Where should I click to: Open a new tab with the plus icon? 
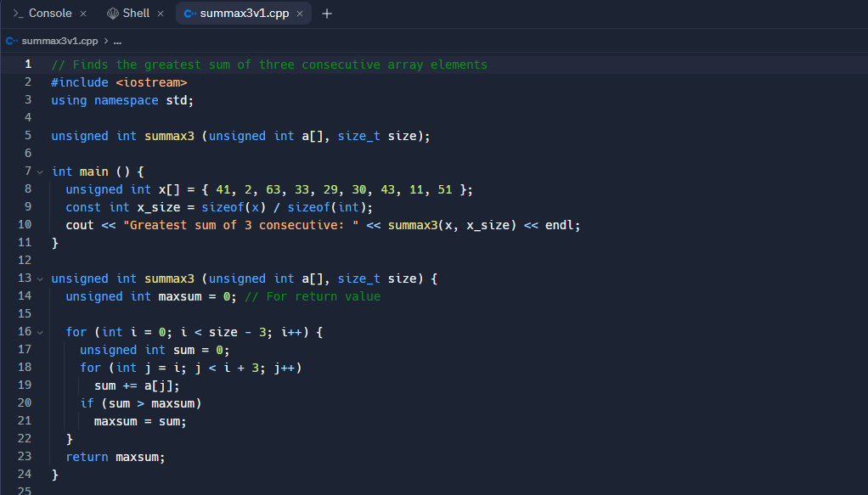point(327,13)
